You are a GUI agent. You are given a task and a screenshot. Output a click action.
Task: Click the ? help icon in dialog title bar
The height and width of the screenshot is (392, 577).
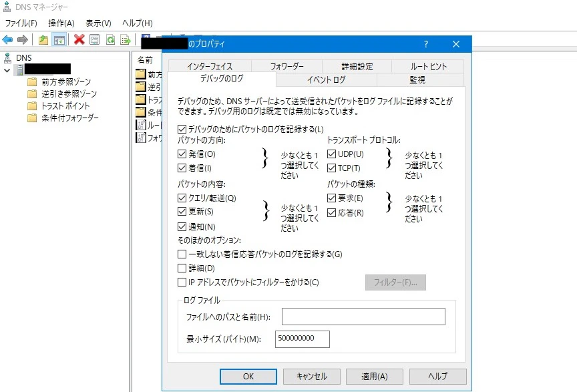pos(426,44)
